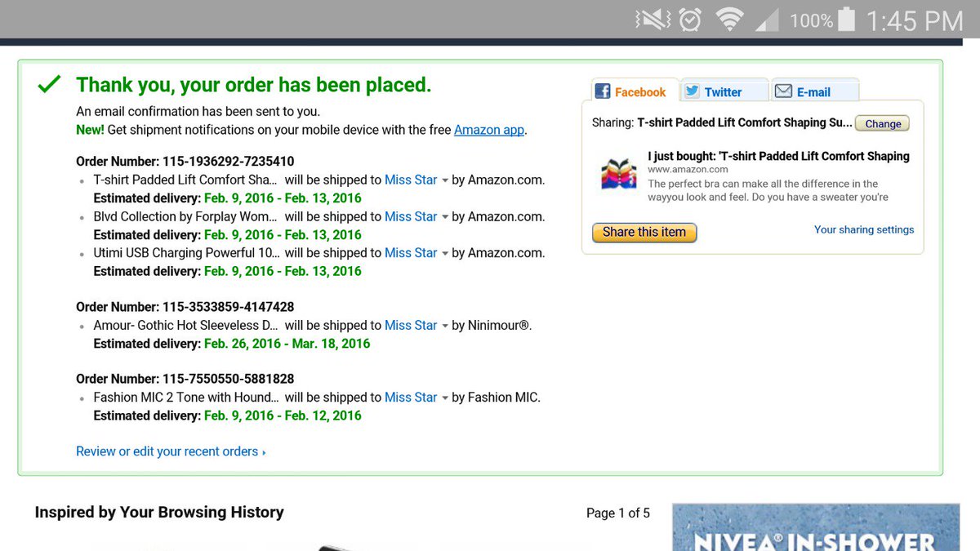This screenshot has height=551, width=980.
Task: Switch to the Twitter sharing tab
Action: [x=724, y=91]
